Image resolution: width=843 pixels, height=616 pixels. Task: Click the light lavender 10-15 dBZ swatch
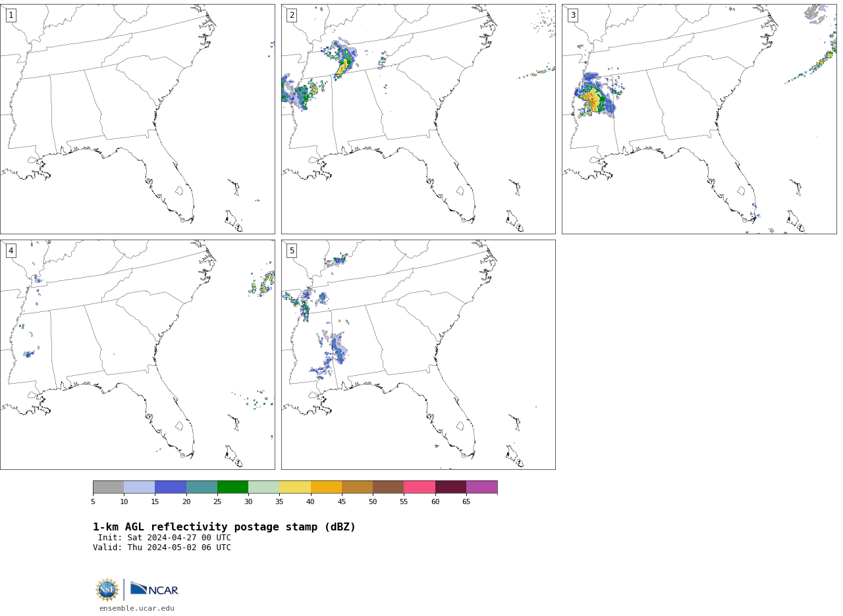139,487
